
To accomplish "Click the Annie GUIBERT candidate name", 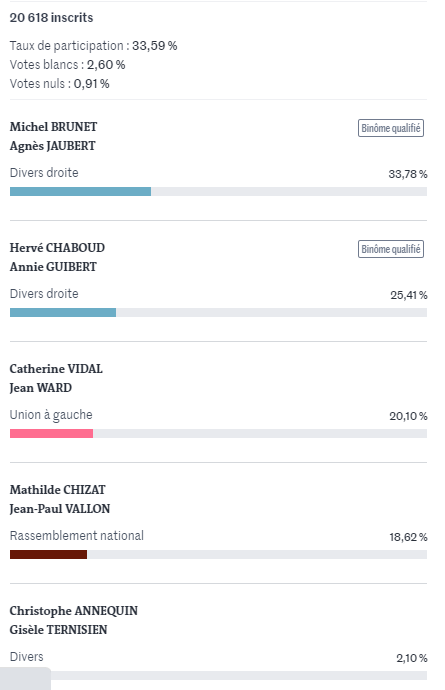I will click(x=53, y=267).
